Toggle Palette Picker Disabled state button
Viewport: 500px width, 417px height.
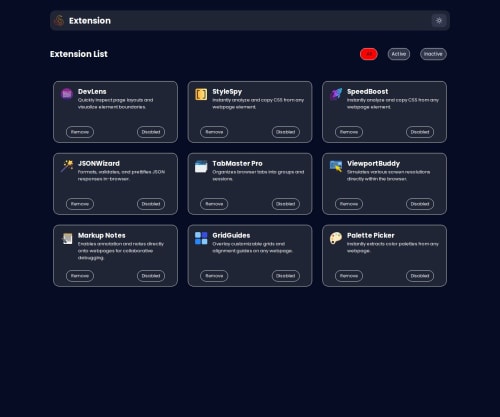click(x=420, y=276)
